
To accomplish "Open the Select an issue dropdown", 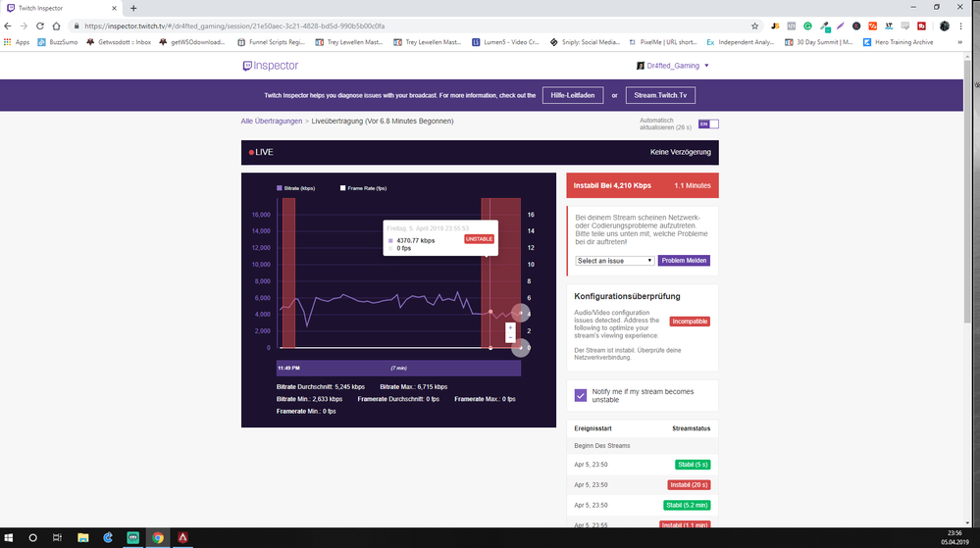I will pos(614,261).
